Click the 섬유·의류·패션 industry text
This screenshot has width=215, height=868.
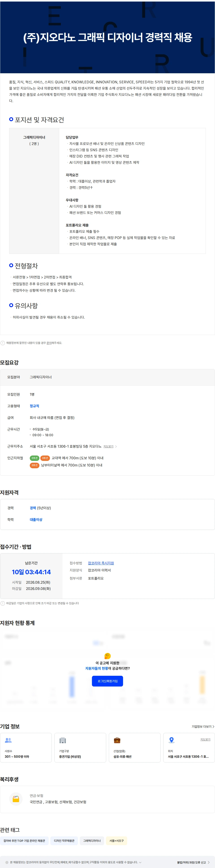(x=122, y=757)
